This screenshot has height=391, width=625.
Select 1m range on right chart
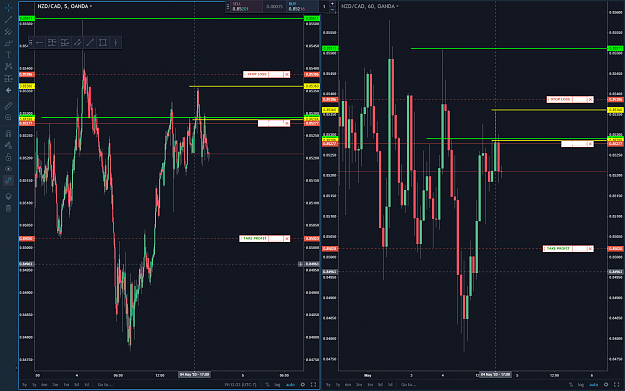click(x=370, y=385)
